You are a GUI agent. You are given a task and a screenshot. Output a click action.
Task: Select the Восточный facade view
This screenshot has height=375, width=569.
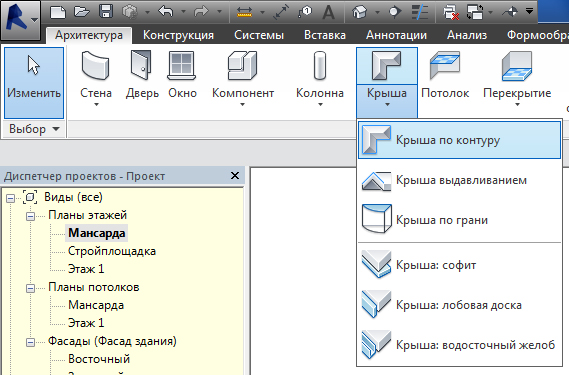pos(99,359)
